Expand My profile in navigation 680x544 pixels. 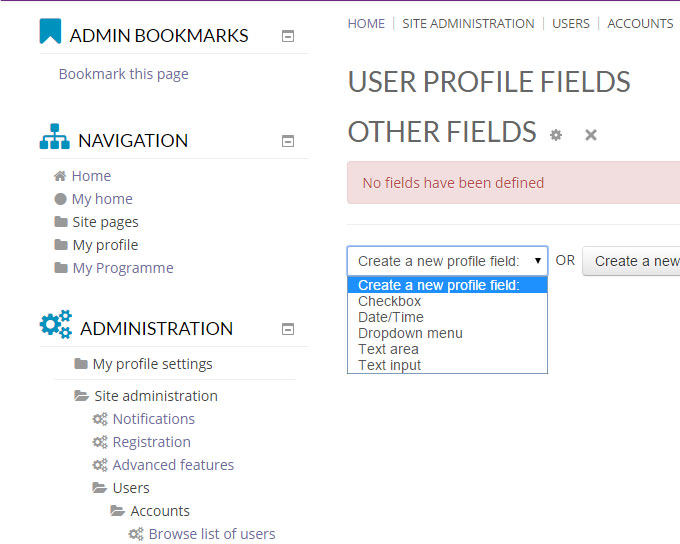click(105, 245)
